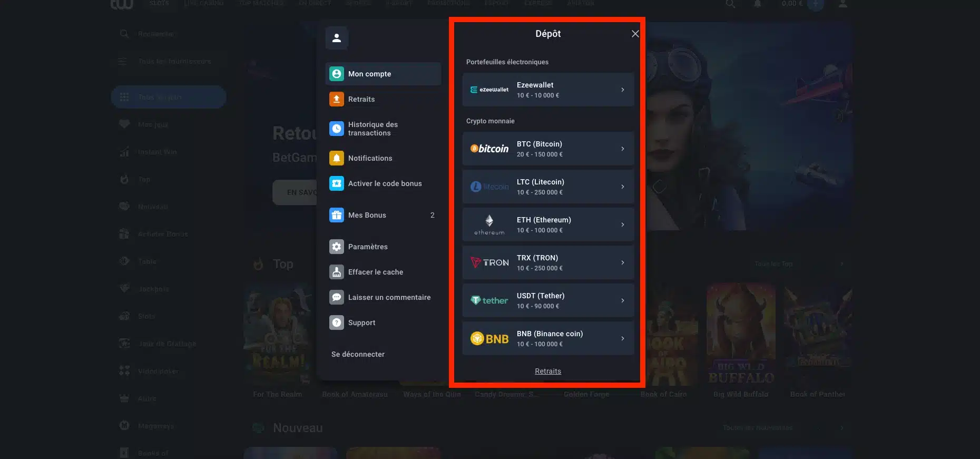Image resolution: width=980 pixels, height=459 pixels.
Task: Click the eZeeWallet logo
Action: pos(489,90)
